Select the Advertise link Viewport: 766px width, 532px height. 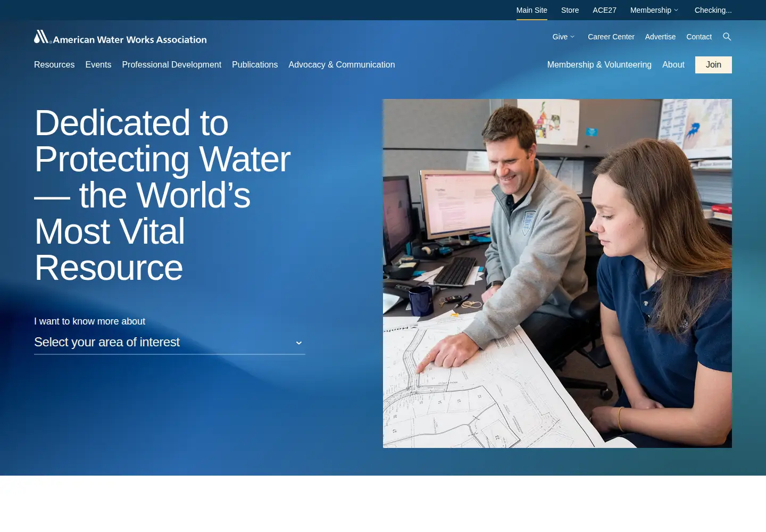click(660, 37)
